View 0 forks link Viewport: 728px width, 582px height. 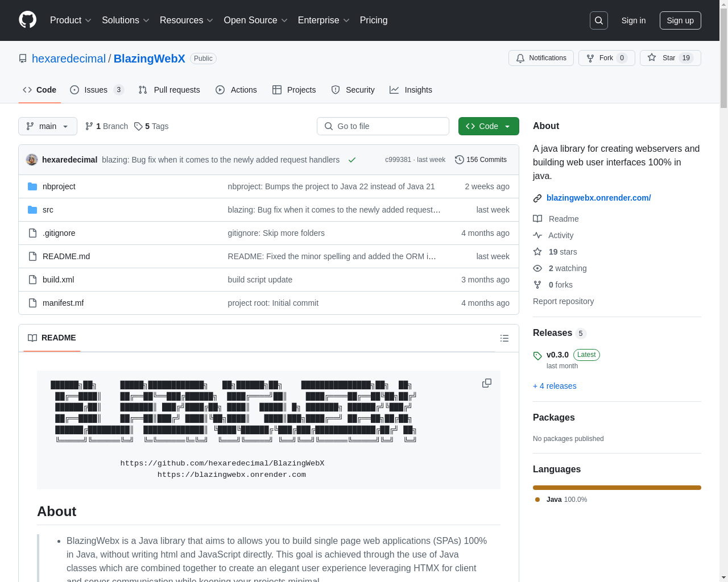[x=553, y=285]
